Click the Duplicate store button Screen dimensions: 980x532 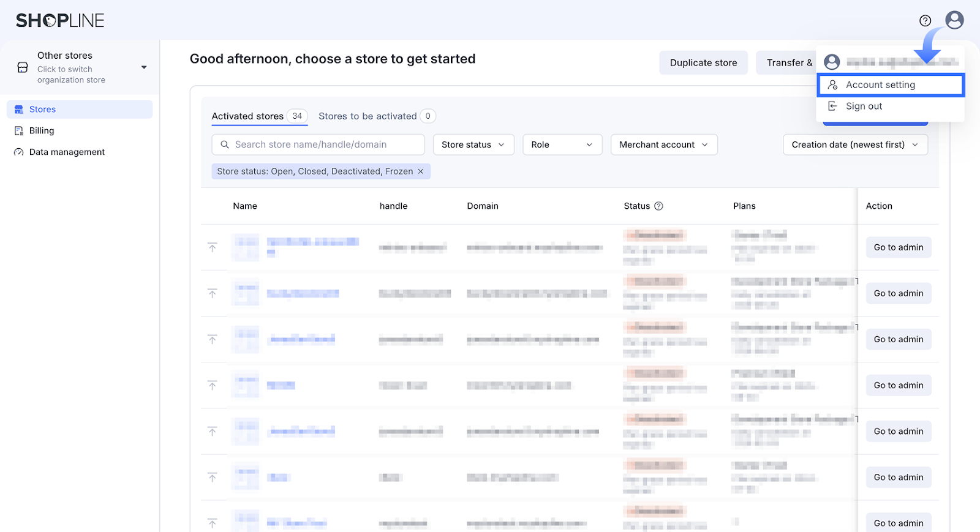click(703, 63)
